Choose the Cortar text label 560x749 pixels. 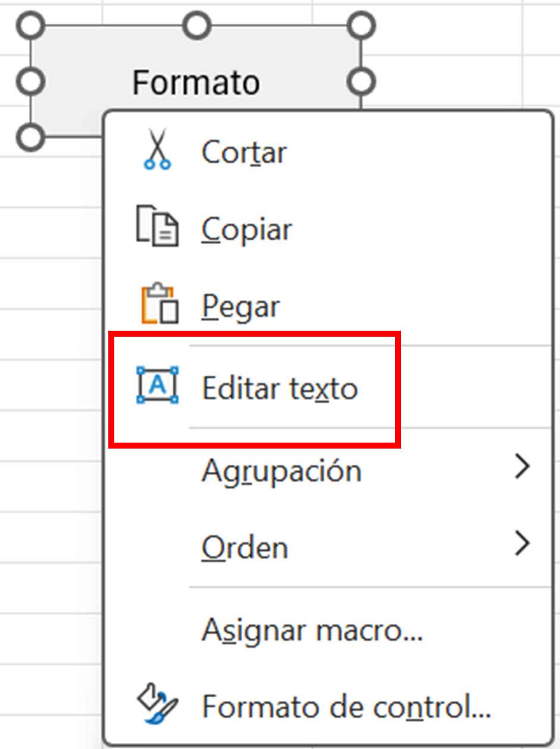coord(244,153)
